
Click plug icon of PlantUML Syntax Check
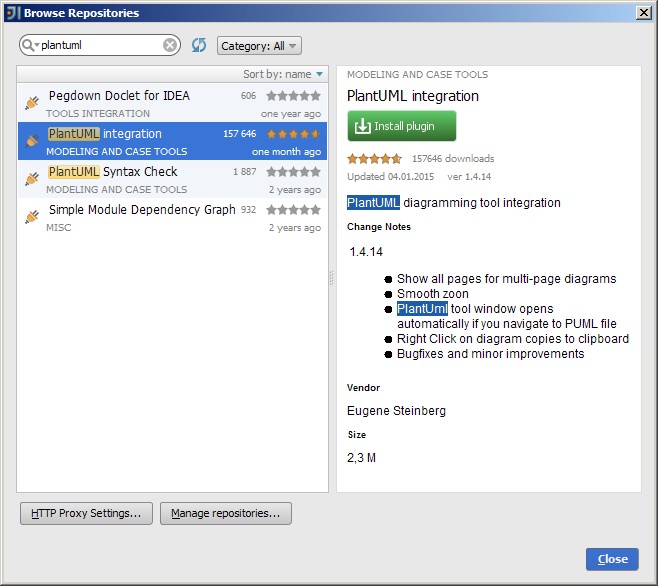32,179
